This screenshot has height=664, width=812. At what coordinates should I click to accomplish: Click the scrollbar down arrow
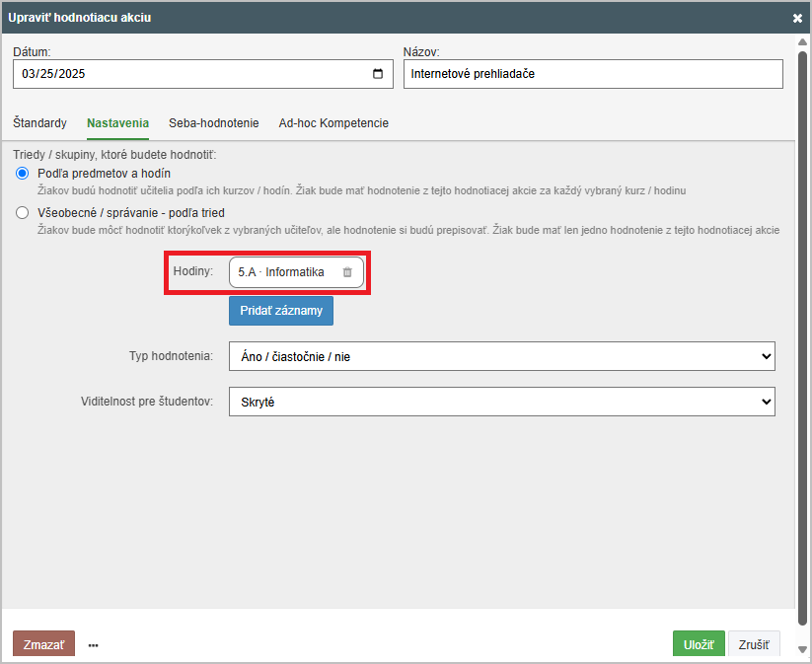pyautogui.click(x=802, y=649)
